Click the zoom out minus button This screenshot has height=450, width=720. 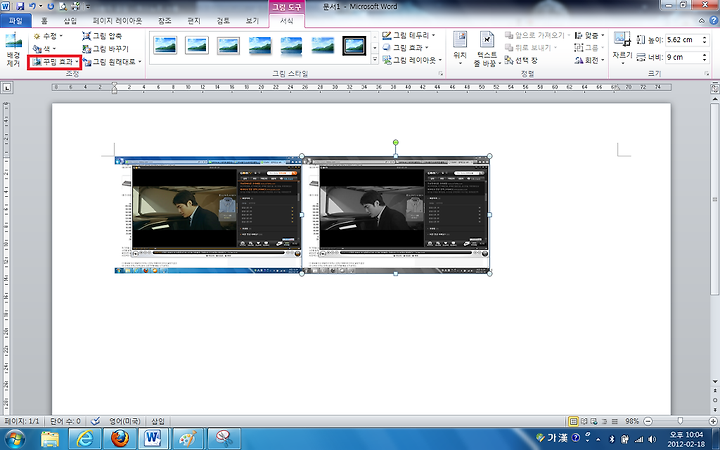[647, 421]
